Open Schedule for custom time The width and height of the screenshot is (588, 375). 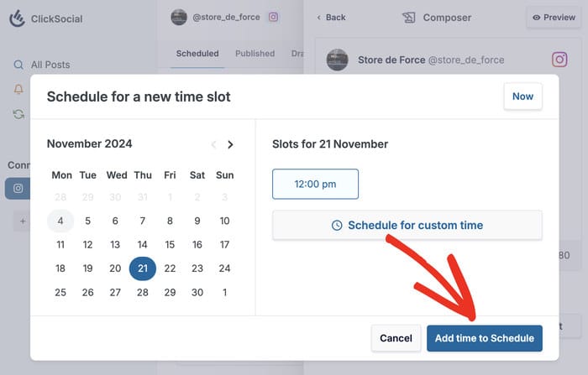[407, 225]
